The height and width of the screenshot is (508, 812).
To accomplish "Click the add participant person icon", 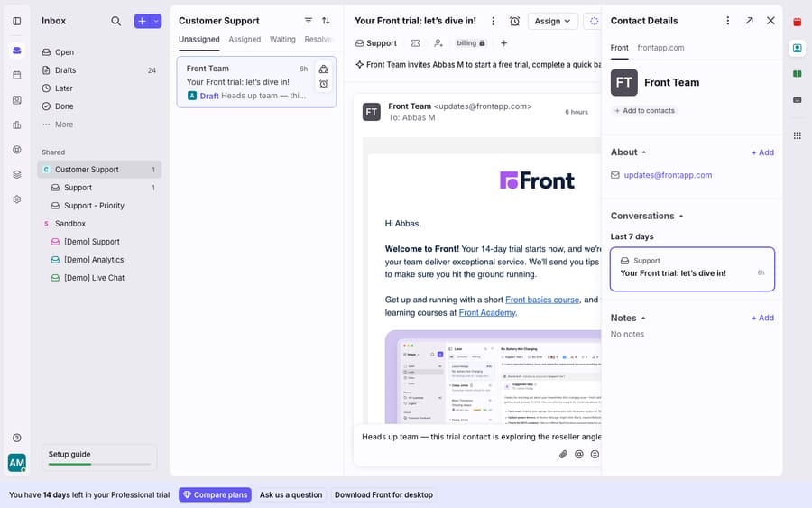I will pos(438,43).
